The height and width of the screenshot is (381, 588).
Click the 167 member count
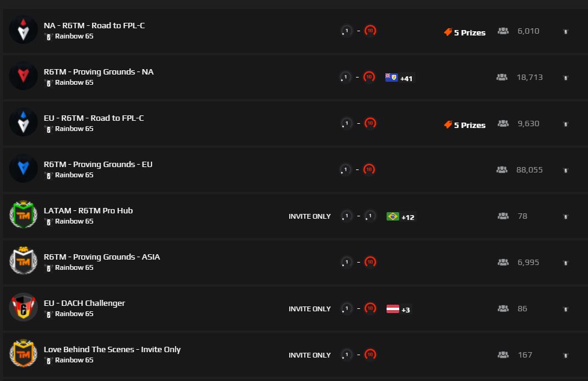525,355
